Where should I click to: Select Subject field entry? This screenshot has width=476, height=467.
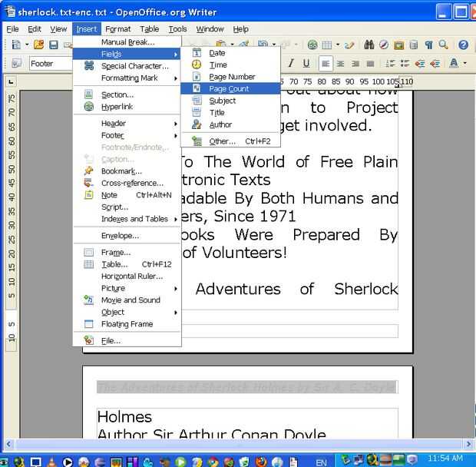click(x=230, y=101)
